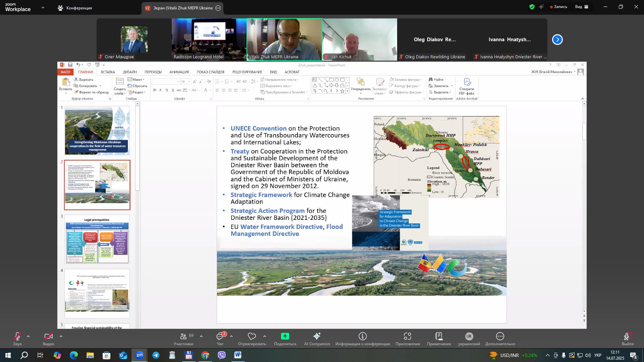Start video with Видео camera icon
The image size is (644, 362).
point(49,337)
